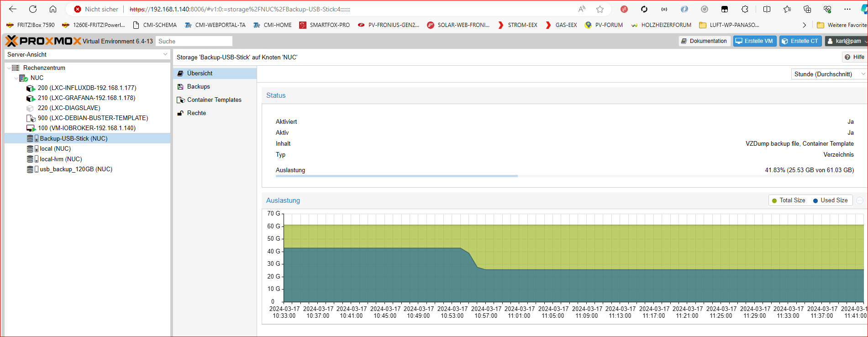Open the Backups tab
This screenshot has width=868, height=337.
click(215, 86)
